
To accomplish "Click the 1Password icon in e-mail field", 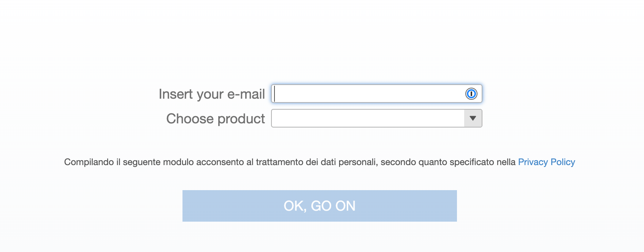I will tap(471, 94).
